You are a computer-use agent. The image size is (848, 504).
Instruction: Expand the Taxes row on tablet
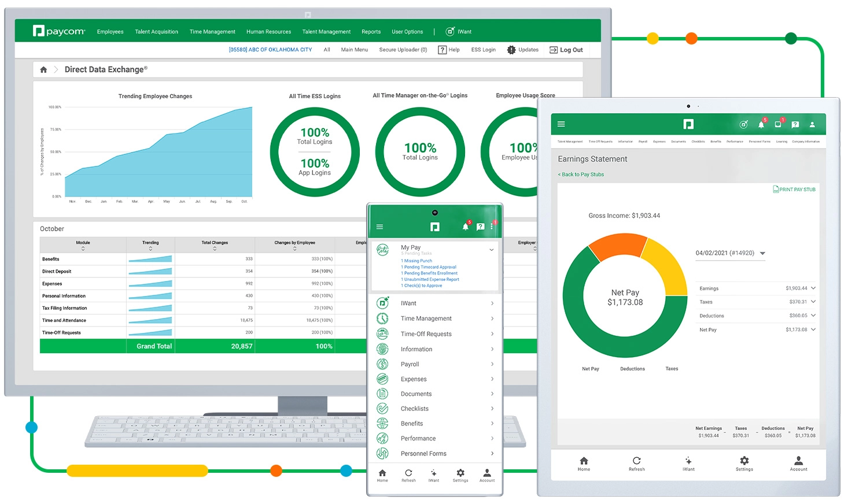[x=813, y=302]
